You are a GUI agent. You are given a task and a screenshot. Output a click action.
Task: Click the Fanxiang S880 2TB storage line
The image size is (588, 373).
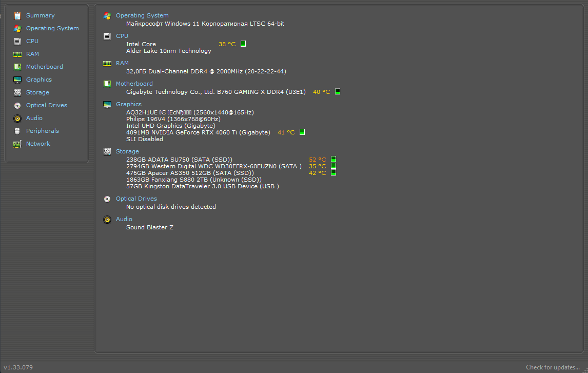tap(194, 180)
